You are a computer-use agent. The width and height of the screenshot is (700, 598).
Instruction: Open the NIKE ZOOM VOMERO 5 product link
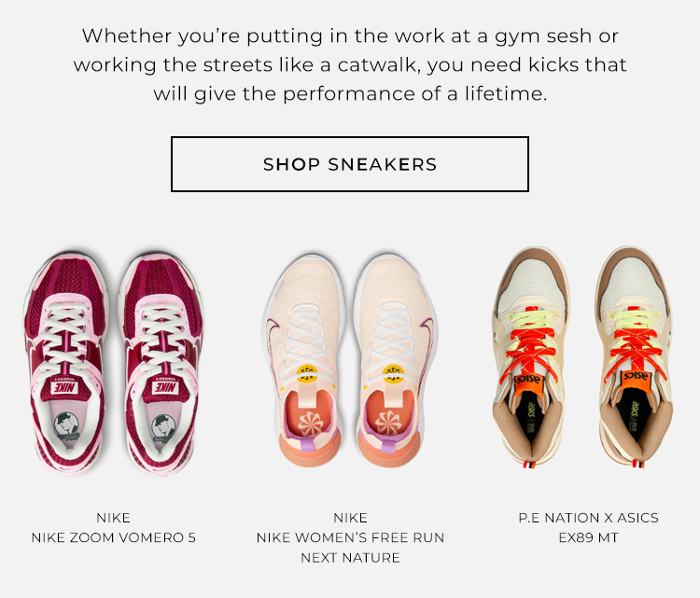pyautogui.click(x=113, y=537)
